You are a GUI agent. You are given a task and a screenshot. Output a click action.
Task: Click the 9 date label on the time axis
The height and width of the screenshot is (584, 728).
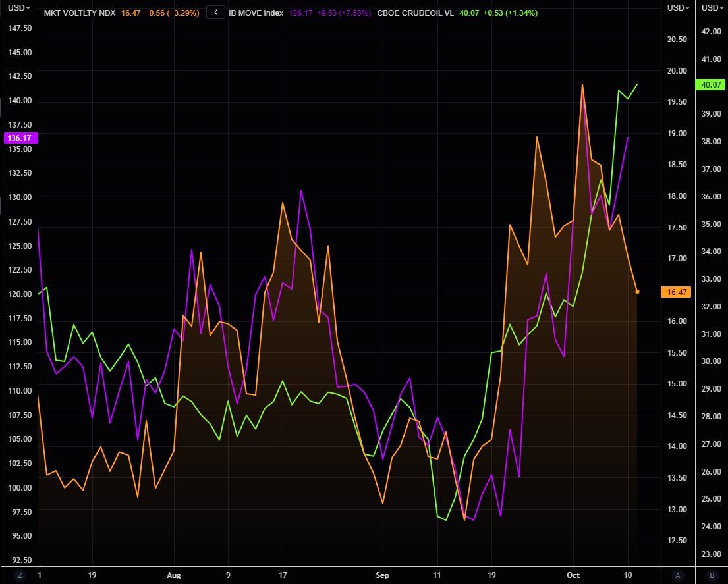(x=228, y=575)
